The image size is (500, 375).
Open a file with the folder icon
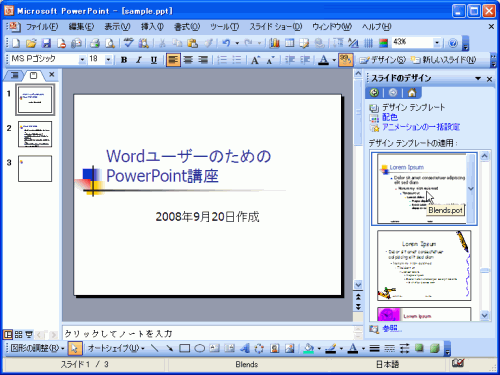pos(31,43)
